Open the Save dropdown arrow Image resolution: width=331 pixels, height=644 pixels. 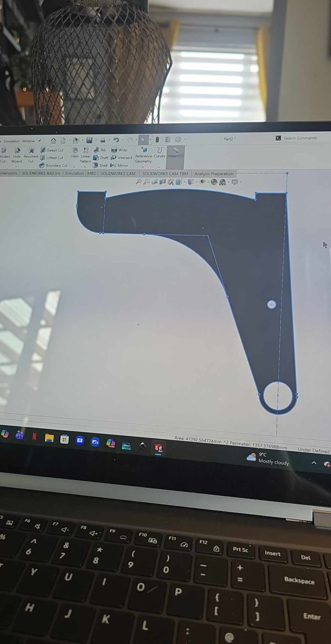click(x=96, y=140)
